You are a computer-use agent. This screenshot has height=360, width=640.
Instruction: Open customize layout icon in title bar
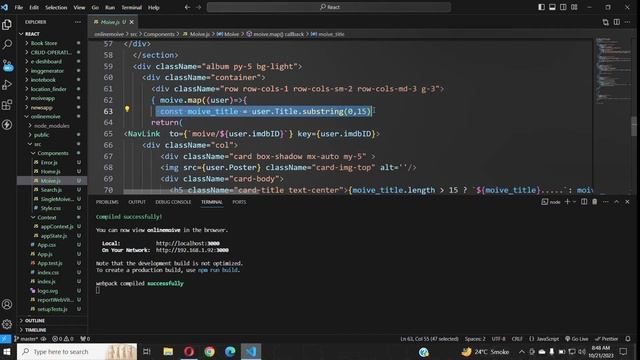click(x=574, y=7)
